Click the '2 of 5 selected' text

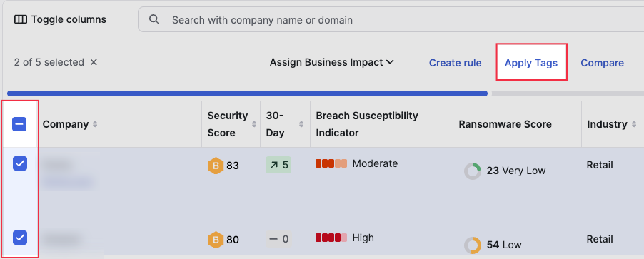point(49,62)
